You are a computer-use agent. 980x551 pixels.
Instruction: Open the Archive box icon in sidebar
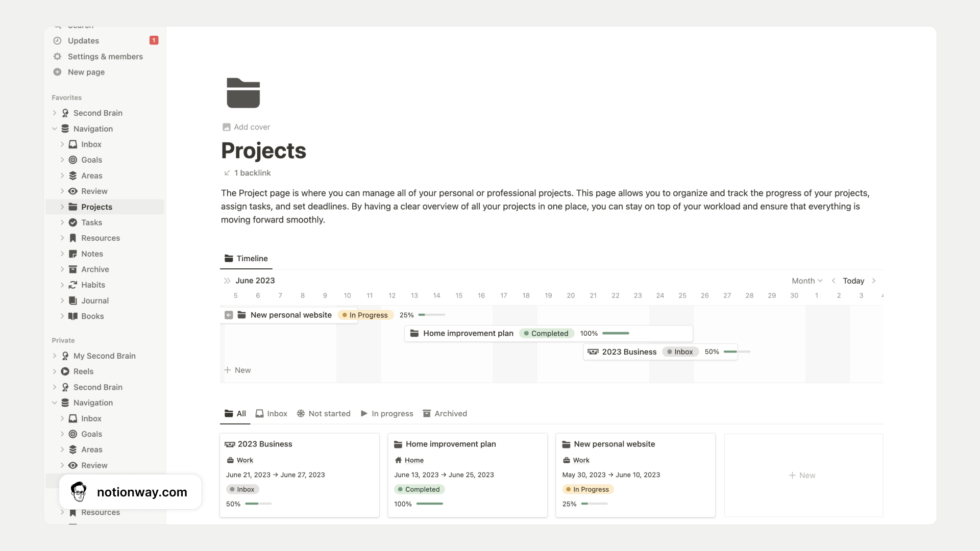coord(73,269)
